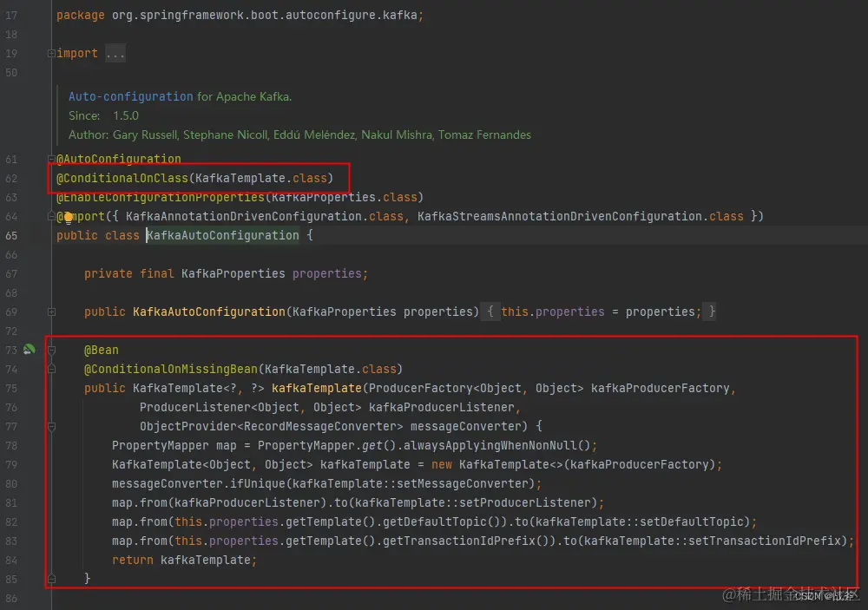The height and width of the screenshot is (610, 868).
Task: Click the yellow intention bulb on line 64
Action: click(x=68, y=217)
